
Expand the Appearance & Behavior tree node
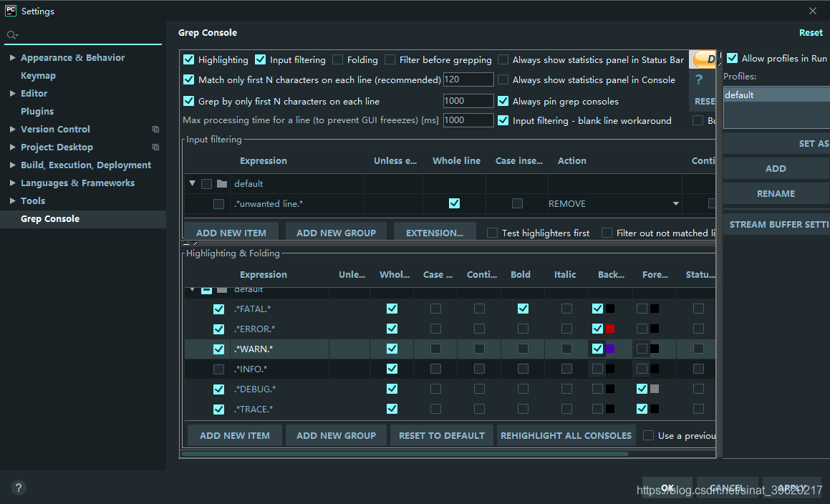pyautogui.click(x=12, y=58)
